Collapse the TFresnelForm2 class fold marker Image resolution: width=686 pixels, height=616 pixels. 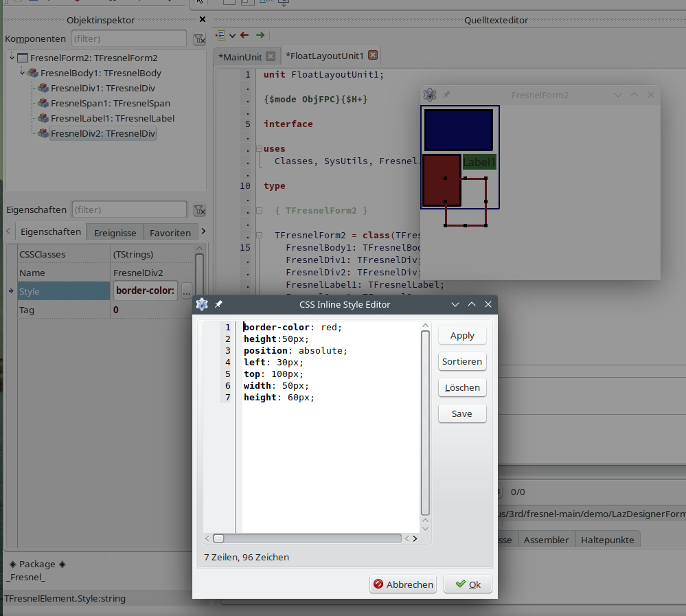259,236
